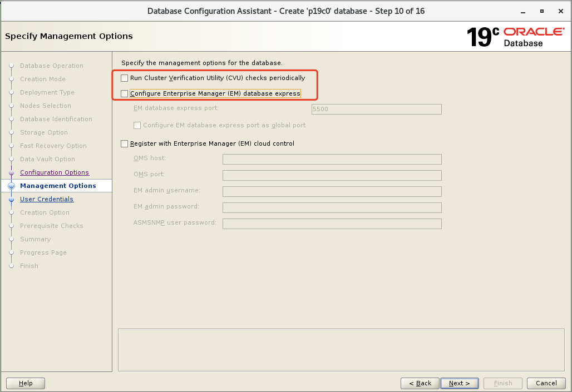Click the Management Options step bullet icon
The image size is (572, 392).
click(x=11, y=186)
